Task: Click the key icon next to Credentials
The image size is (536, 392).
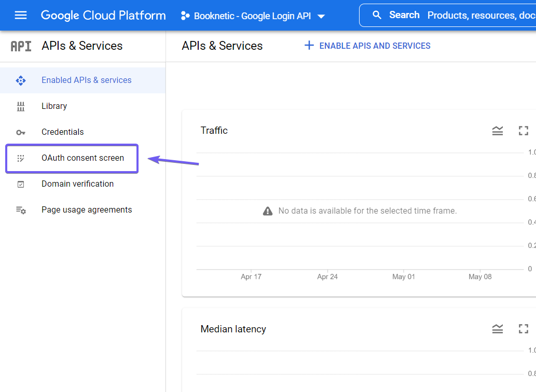Action: (20, 132)
